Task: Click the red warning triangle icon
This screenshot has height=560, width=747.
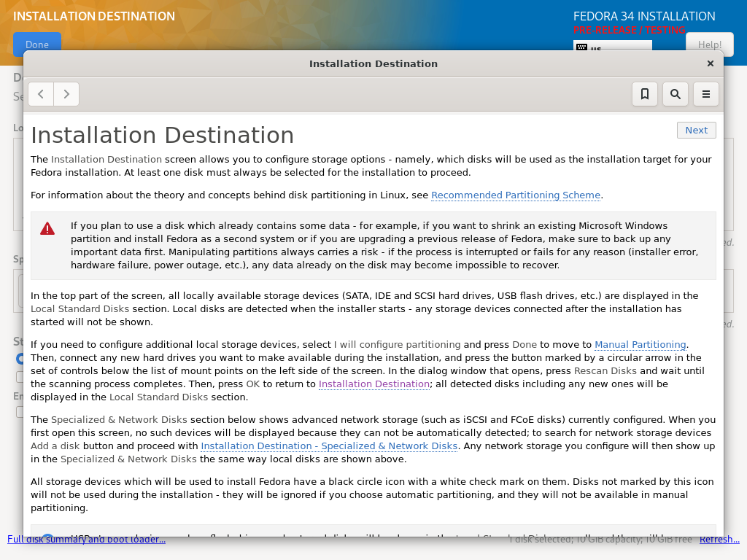Action: point(47,228)
